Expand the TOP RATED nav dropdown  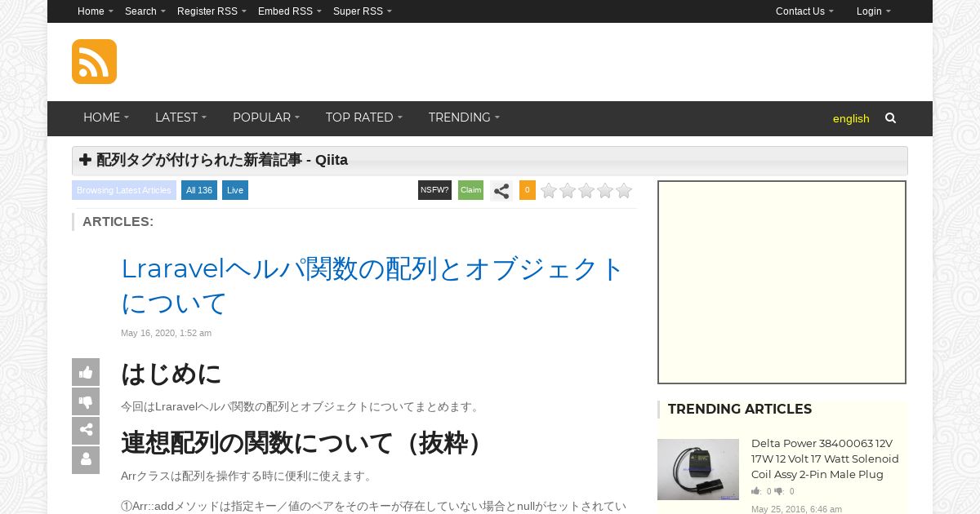pos(364,117)
